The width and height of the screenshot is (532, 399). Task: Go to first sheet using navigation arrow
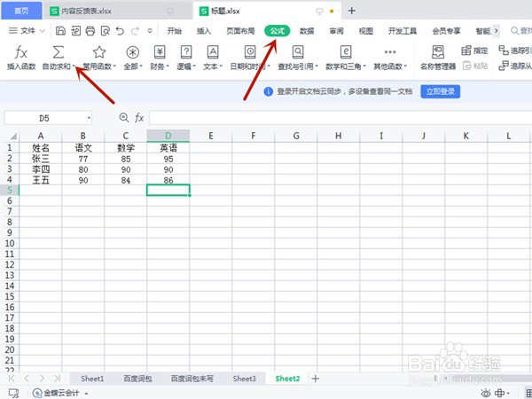click(12, 379)
